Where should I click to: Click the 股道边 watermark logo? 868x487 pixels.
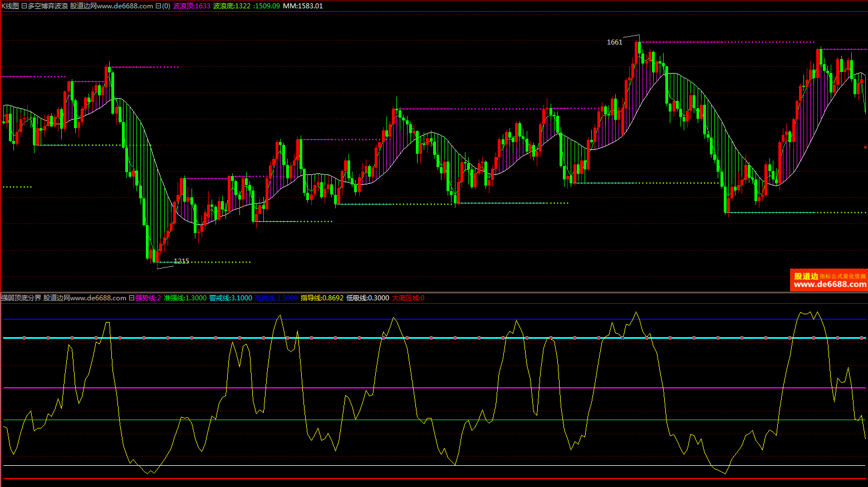[x=806, y=276]
